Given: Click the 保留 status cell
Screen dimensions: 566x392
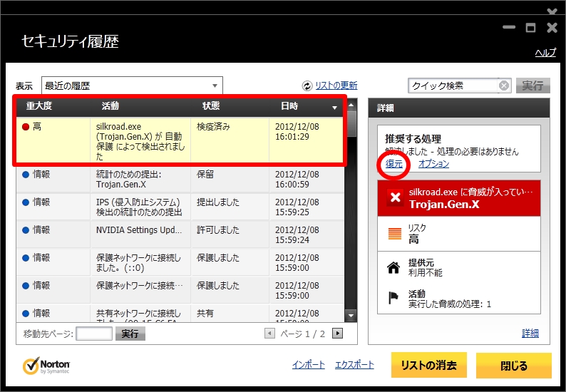Looking at the screenshot, I should [x=205, y=175].
